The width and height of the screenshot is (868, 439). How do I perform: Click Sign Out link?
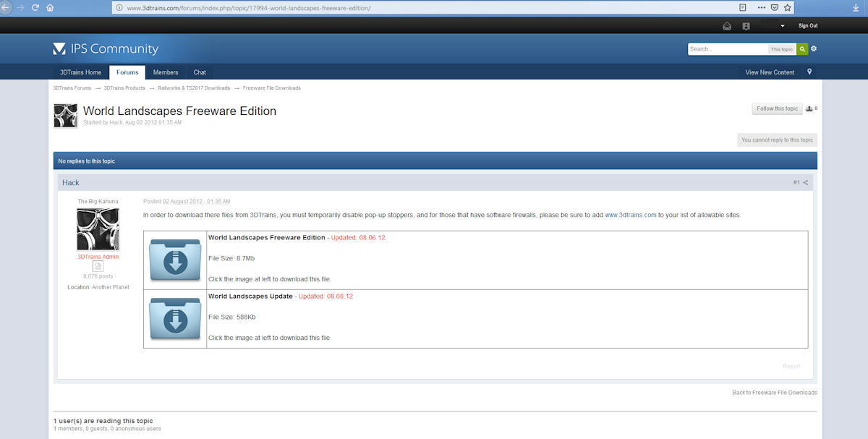(x=808, y=26)
